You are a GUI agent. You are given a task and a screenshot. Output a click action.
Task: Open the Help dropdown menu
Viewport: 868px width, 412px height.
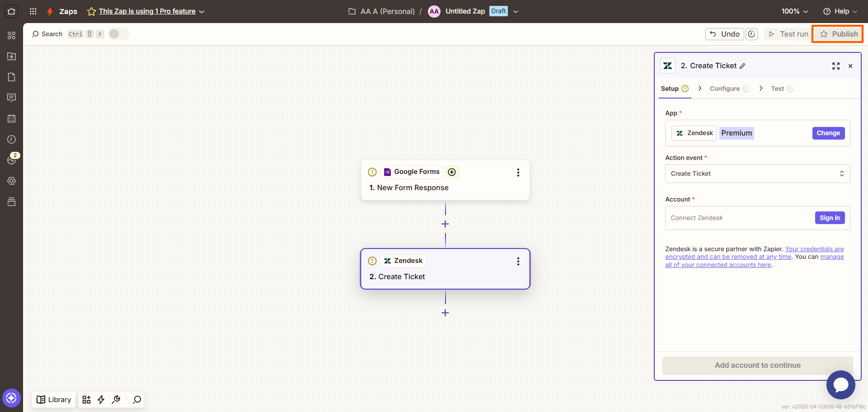point(840,11)
